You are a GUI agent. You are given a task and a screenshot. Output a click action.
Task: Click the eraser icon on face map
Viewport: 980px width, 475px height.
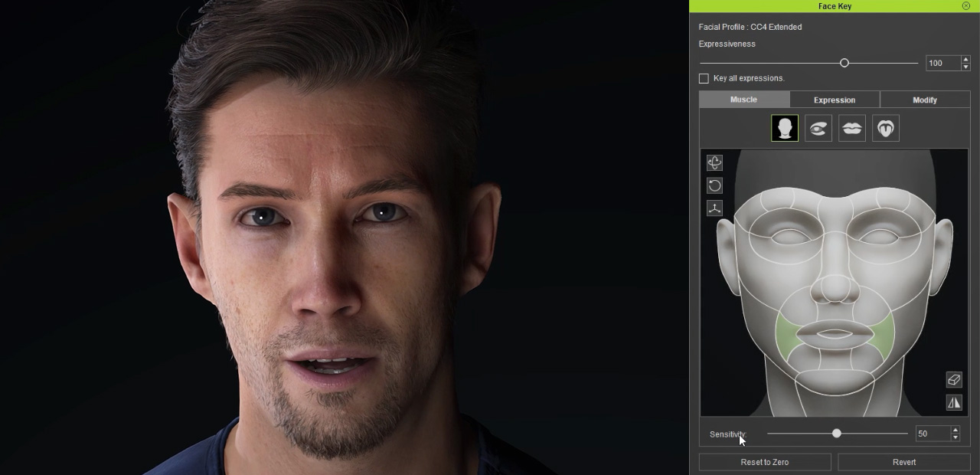pos(954,380)
